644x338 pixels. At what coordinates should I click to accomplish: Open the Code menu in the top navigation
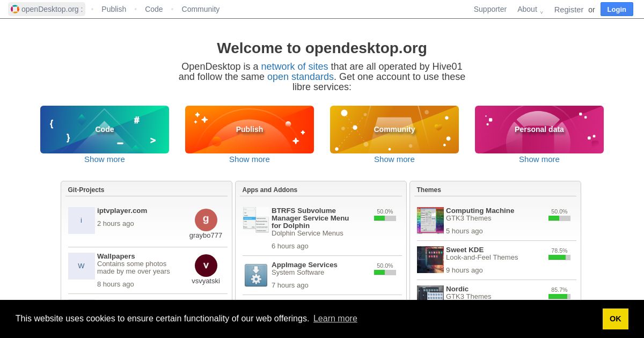(x=153, y=9)
